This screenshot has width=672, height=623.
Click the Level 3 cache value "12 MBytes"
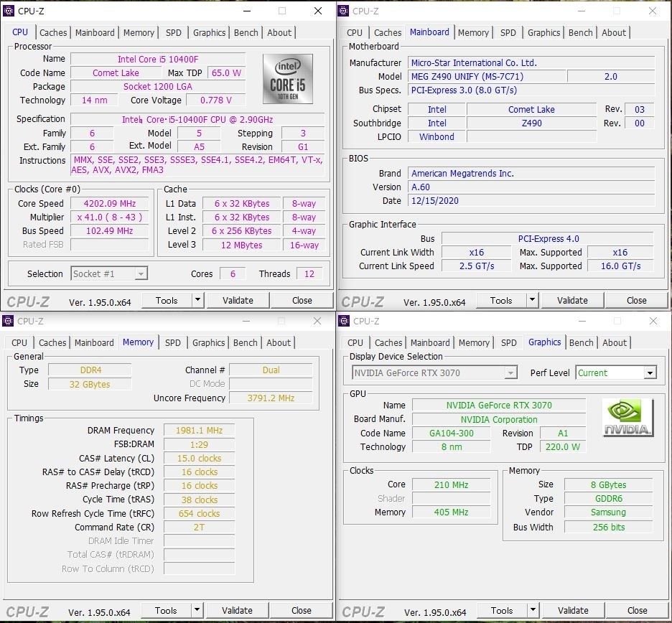(x=242, y=245)
